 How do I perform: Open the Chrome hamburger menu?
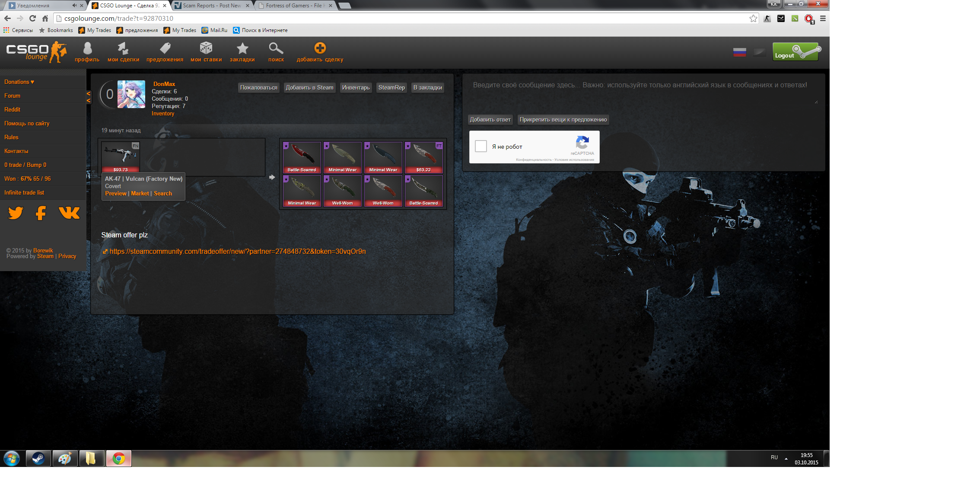823,19
